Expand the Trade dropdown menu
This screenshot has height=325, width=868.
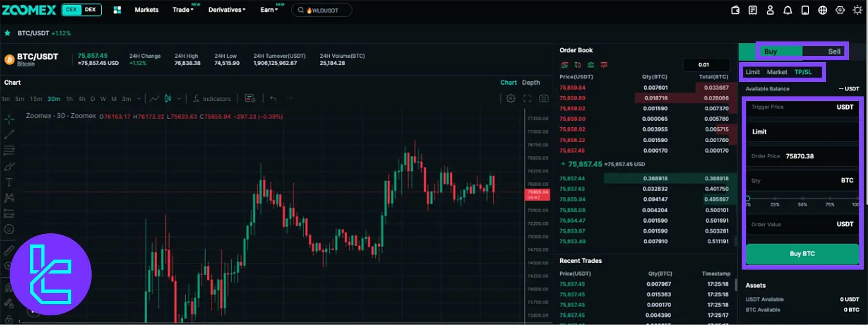[183, 10]
